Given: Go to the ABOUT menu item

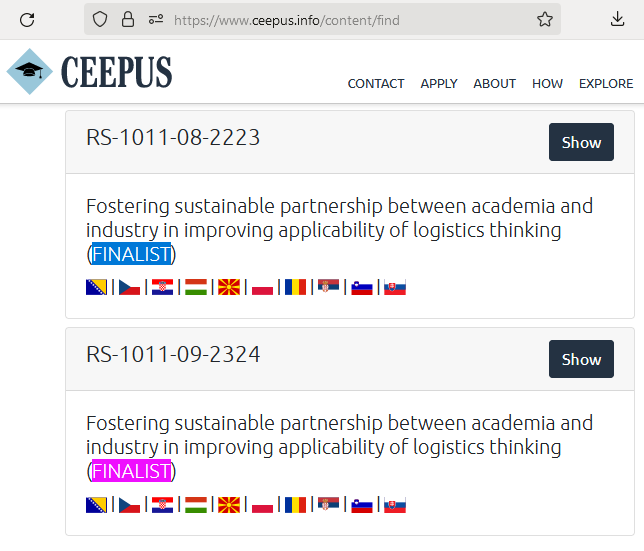Looking at the screenshot, I should 495,84.
